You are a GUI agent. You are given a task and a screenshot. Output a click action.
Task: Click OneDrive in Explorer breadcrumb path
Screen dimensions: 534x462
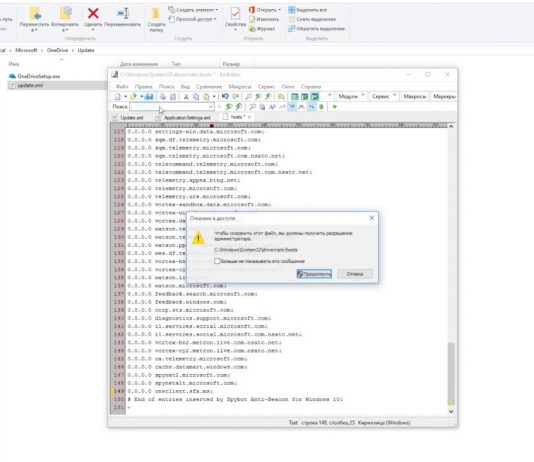[x=58, y=50]
